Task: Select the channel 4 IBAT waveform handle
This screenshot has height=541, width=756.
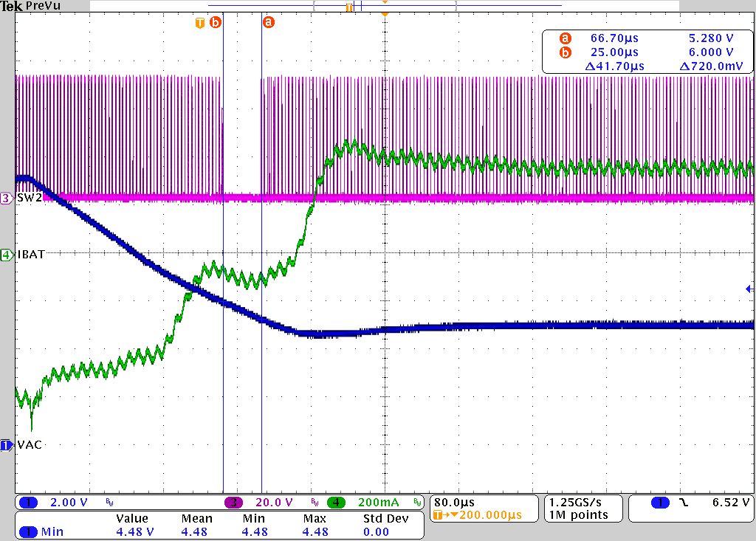Action: point(7,255)
